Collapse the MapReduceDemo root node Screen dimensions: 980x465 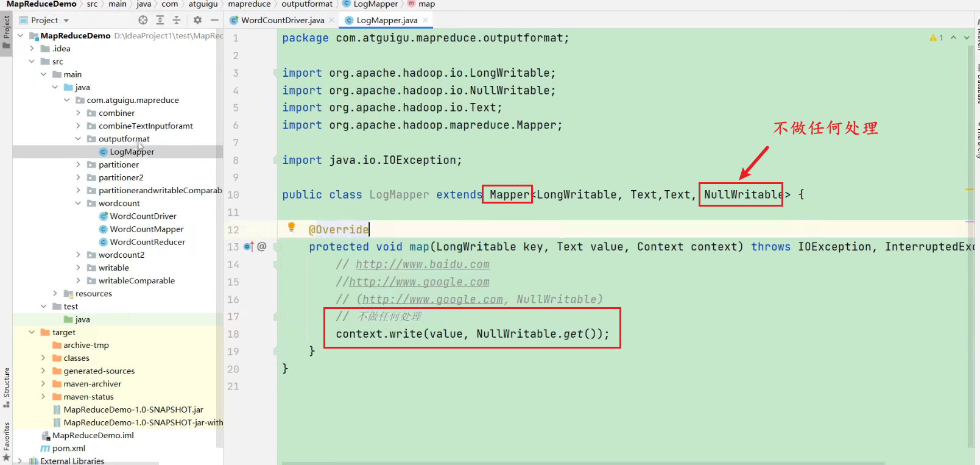pos(21,35)
